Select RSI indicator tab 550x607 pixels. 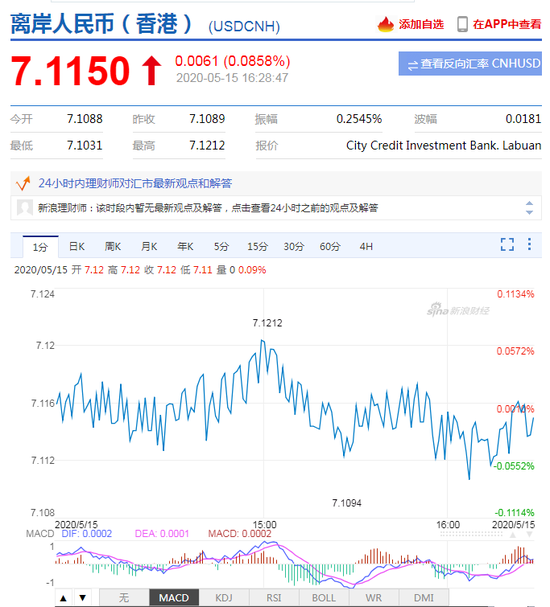tap(274, 598)
